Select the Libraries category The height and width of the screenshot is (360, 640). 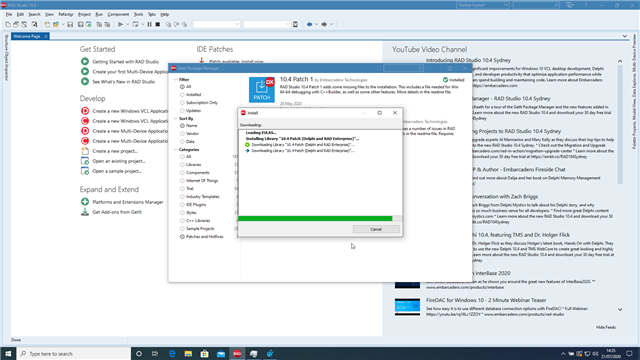click(182, 165)
